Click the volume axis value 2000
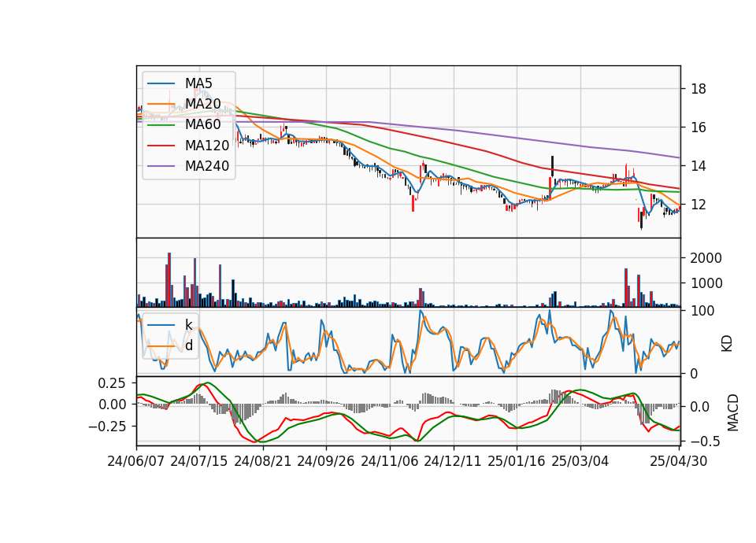This screenshot has width=756, height=543. point(706,258)
